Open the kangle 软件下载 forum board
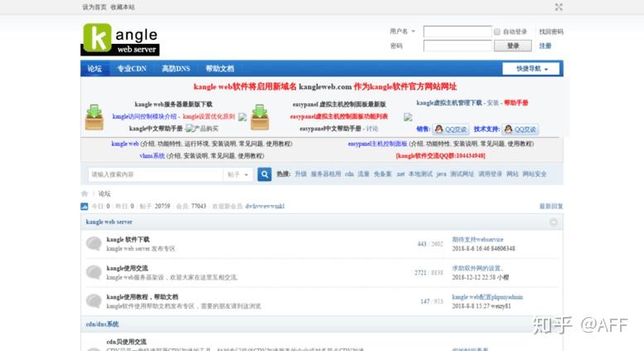 pos(128,239)
